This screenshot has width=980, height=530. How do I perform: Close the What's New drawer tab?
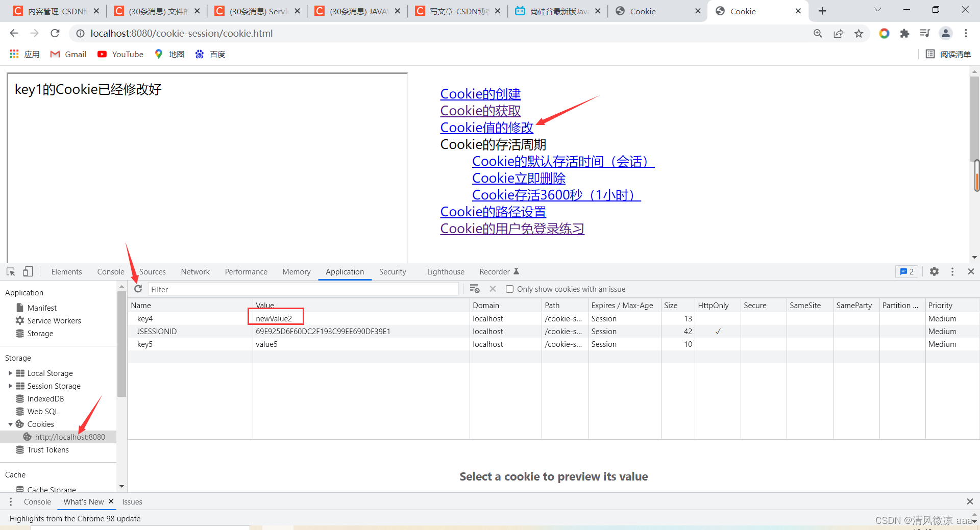111,501
